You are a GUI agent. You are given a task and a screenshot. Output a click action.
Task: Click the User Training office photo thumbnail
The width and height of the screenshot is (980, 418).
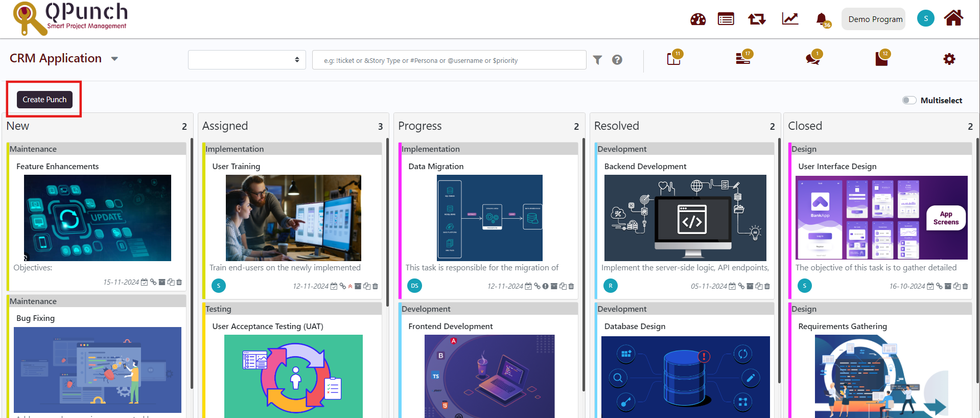(293, 218)
